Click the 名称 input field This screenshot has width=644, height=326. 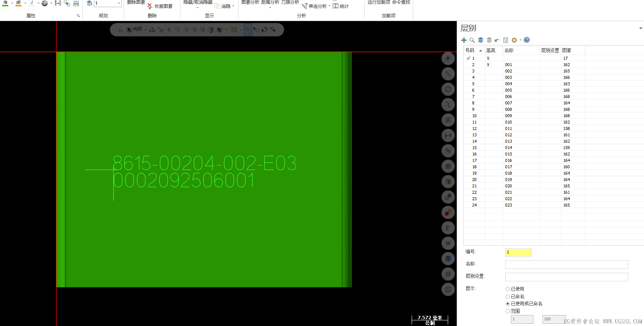(x=567, y=264)
